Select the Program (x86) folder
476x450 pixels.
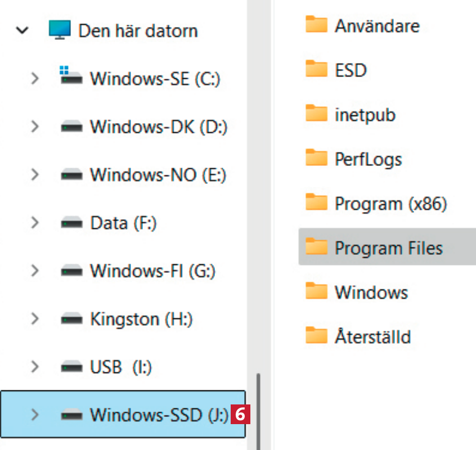tap(390, 203)
